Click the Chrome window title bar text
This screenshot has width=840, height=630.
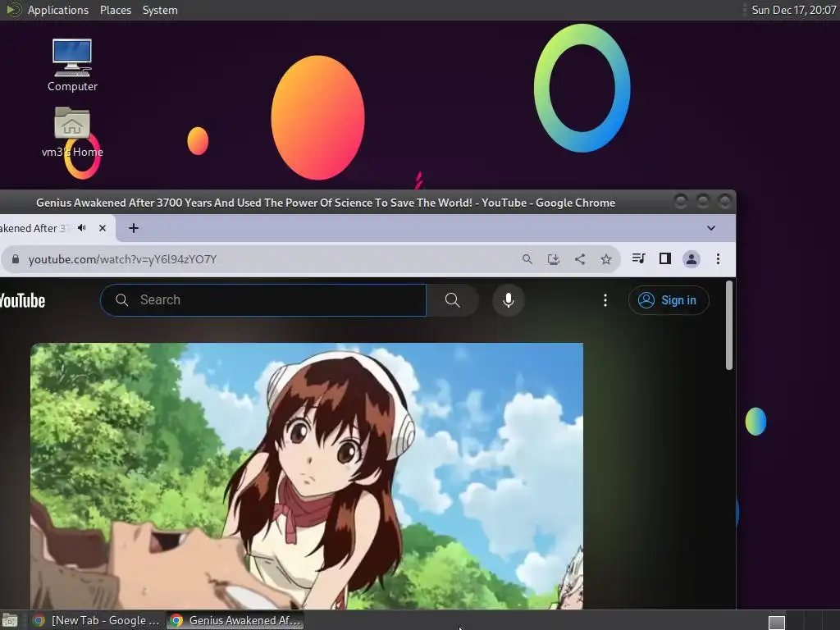[x=325, y=203]
